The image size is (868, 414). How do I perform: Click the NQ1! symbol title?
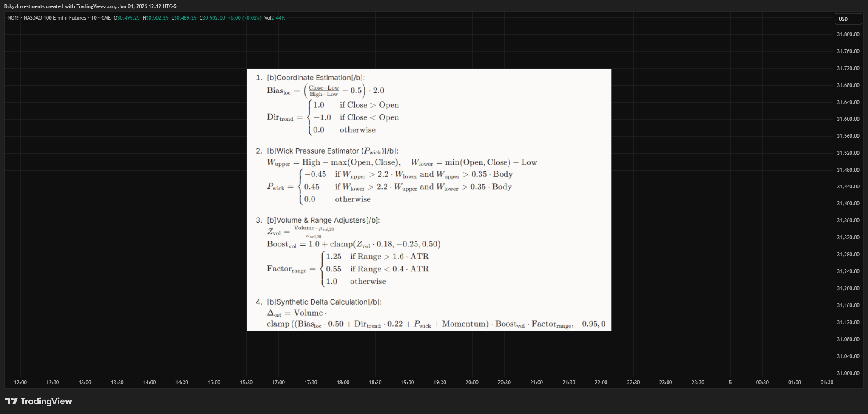coord(59,18)
